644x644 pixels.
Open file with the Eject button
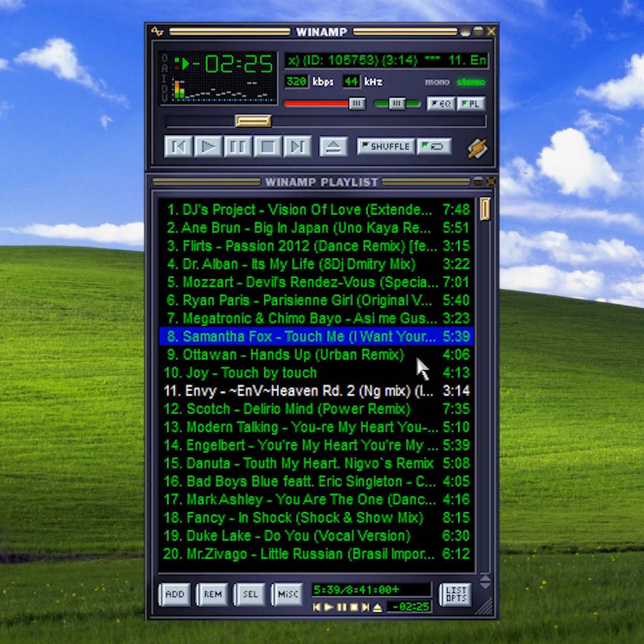[333, 147]
